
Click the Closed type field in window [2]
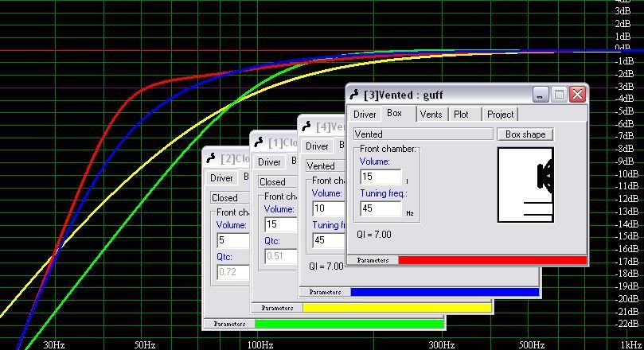click(230, 197)
